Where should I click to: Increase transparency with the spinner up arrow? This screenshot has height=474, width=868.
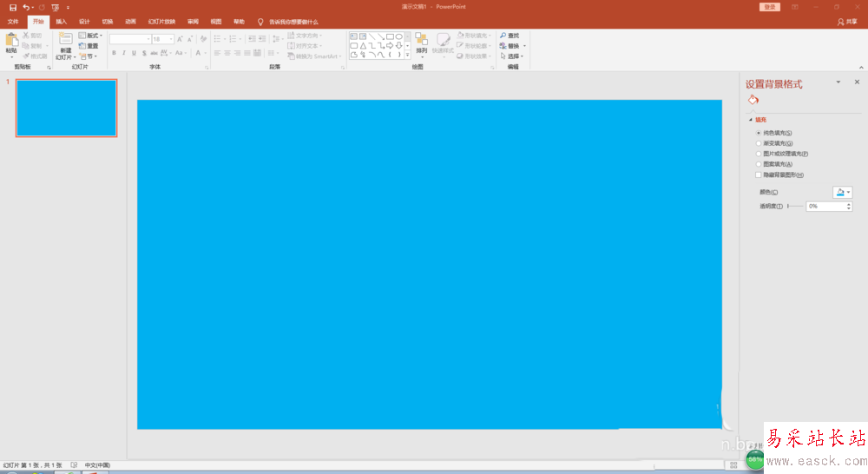pos(849,204)
